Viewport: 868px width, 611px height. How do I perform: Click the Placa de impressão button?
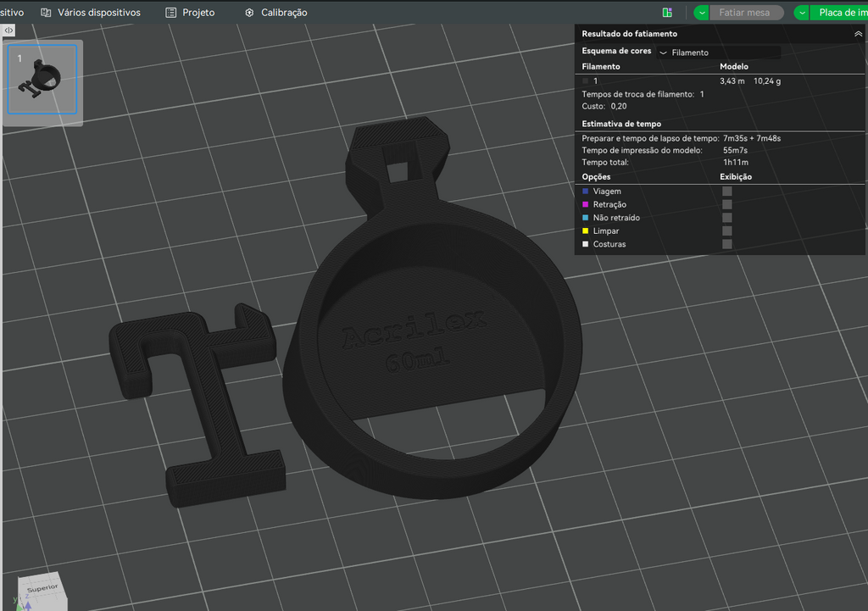click(839, 12)
